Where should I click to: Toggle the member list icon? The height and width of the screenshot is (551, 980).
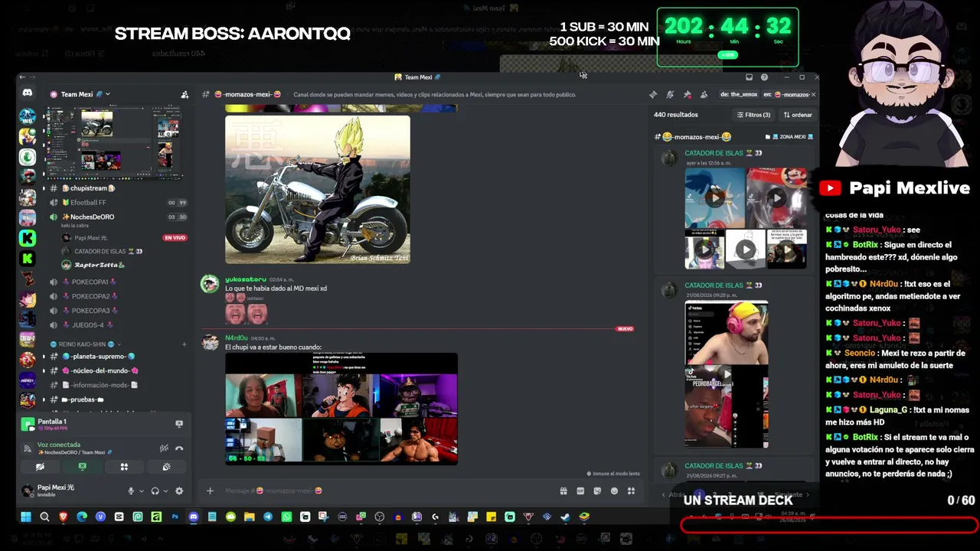click(x=704, y=94)
